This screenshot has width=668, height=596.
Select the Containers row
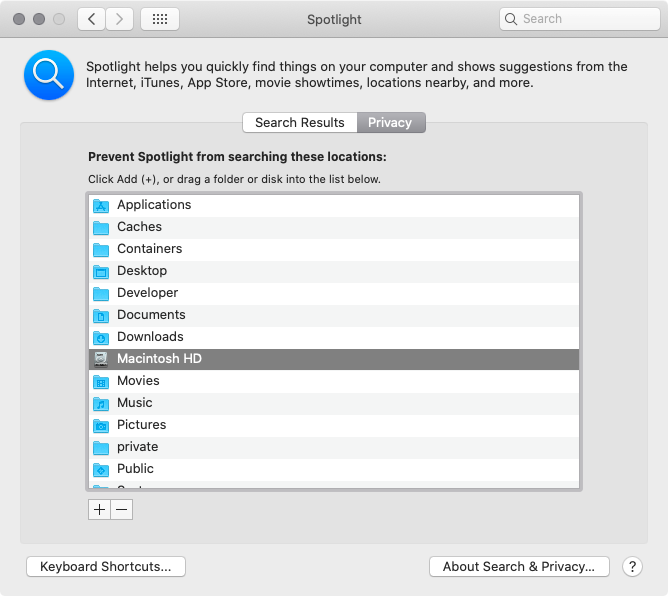click(x=334, y=249)
